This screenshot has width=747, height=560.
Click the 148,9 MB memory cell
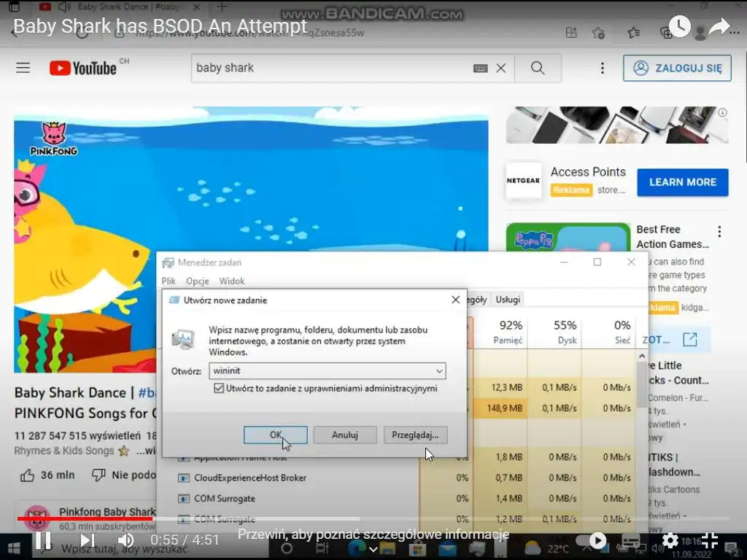[500, 408]
